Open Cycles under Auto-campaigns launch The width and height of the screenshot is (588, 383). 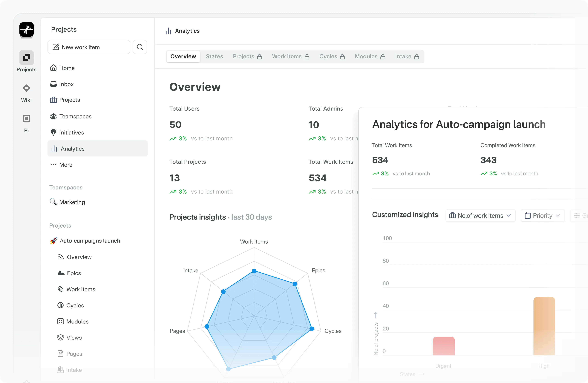[x=75, y=305]
